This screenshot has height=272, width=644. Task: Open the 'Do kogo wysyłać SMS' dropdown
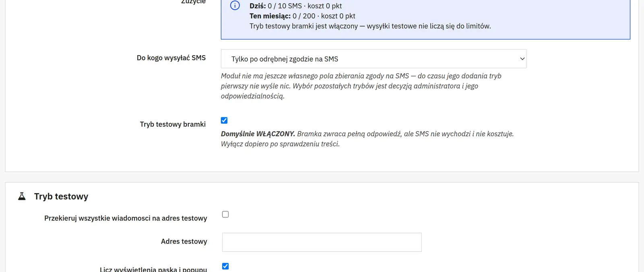tap(374, 59)
